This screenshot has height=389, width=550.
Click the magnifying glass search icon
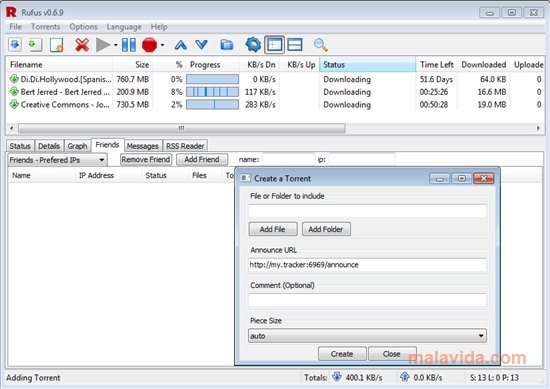point(321,45)
